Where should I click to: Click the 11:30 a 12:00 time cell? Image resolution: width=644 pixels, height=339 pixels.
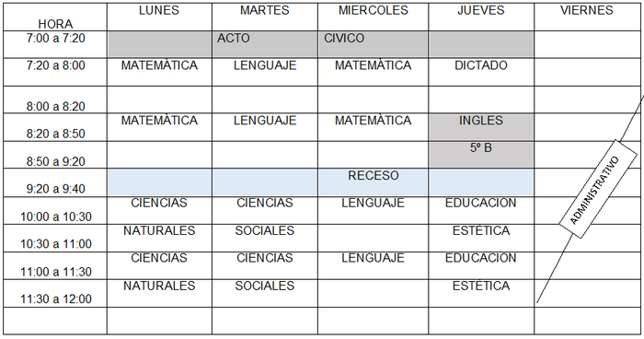(55, 293)
